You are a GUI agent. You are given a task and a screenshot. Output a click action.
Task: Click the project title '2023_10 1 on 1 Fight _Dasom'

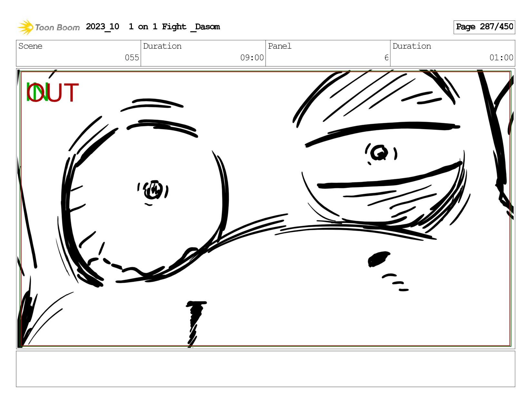pos(153,27)
